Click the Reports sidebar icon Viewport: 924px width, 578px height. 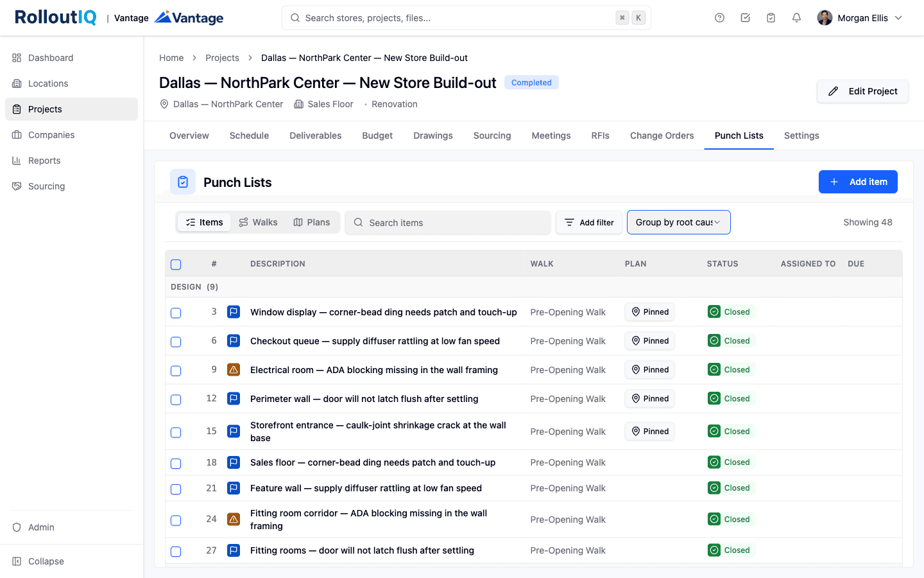pos(17,161)
